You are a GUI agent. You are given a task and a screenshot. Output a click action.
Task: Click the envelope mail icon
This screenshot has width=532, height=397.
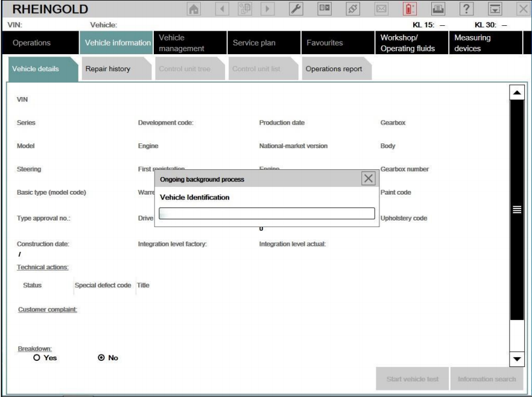click(381, 9)
